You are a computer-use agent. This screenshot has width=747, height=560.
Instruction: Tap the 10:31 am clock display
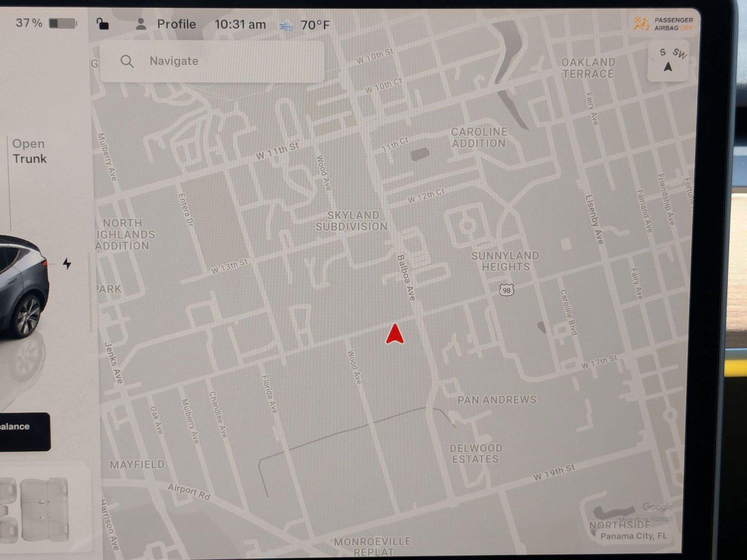[x=240, y=25]
